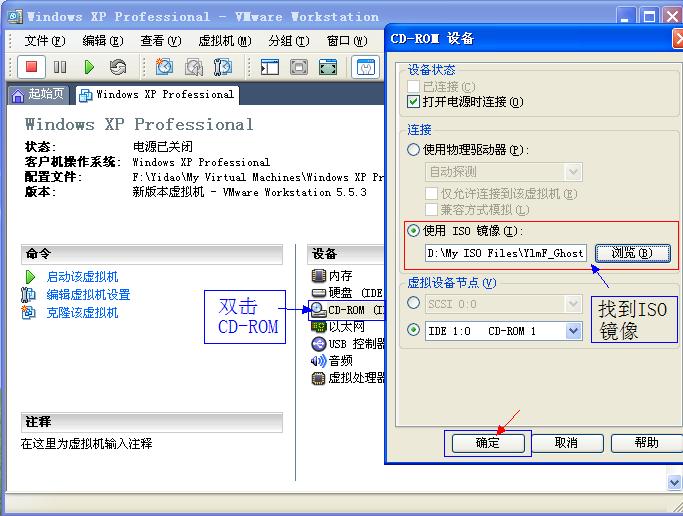
Task: Open the 虚拟机(M) menu
Action: [x=225, y=41]
